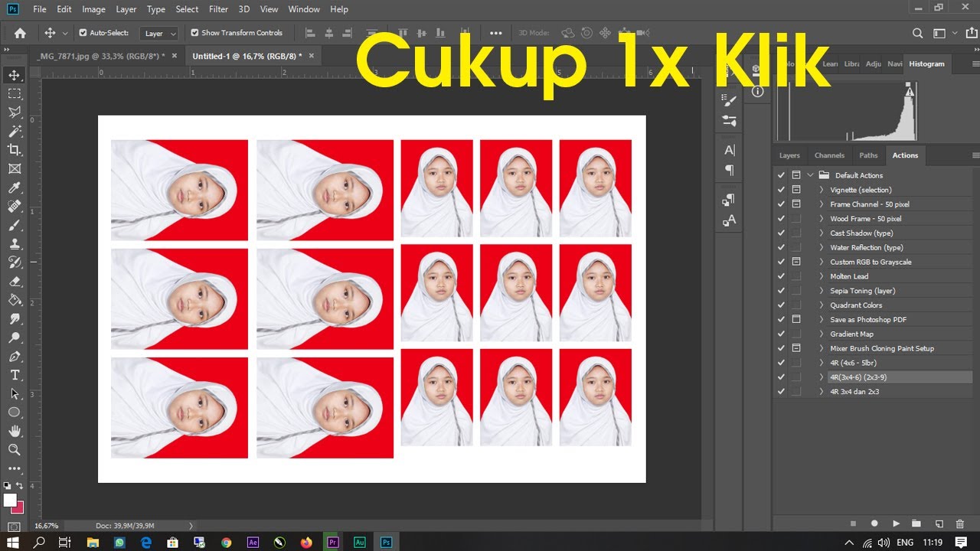Screen dimensions: 980x551
Task: Collapse the Default Actions folder
Action: (x=810, y=175)
